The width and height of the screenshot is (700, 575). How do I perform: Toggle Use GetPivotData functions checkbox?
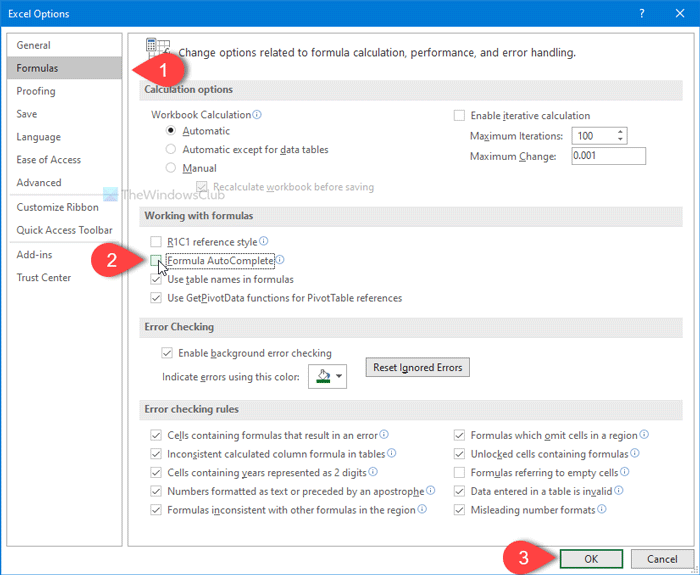tap(156, 298)
